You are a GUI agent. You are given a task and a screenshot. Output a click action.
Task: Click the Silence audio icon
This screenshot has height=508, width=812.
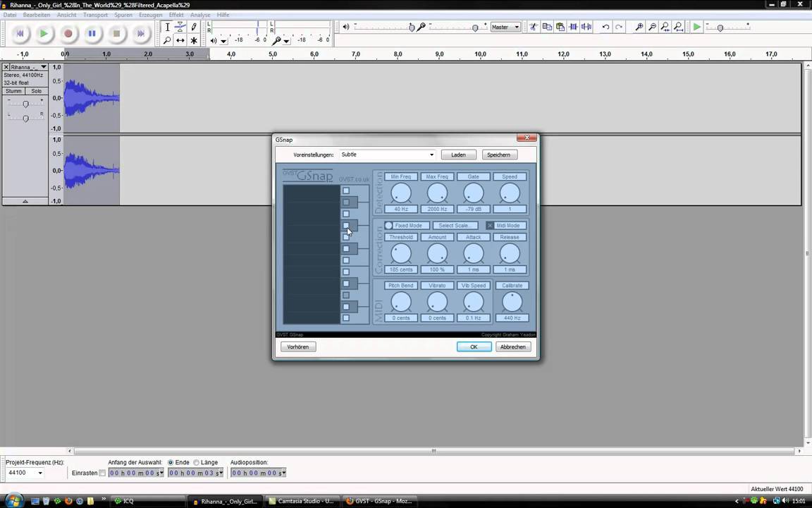tap(586, 27)
